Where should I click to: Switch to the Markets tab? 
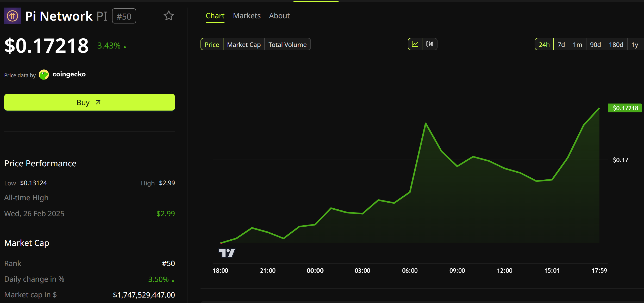[247, 16]
